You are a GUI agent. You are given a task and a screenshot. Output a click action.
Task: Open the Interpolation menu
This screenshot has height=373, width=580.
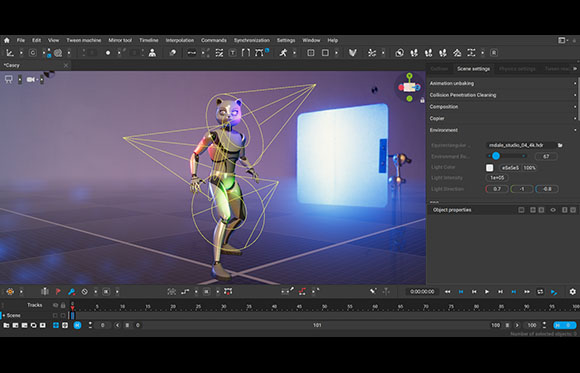[179, 40]
